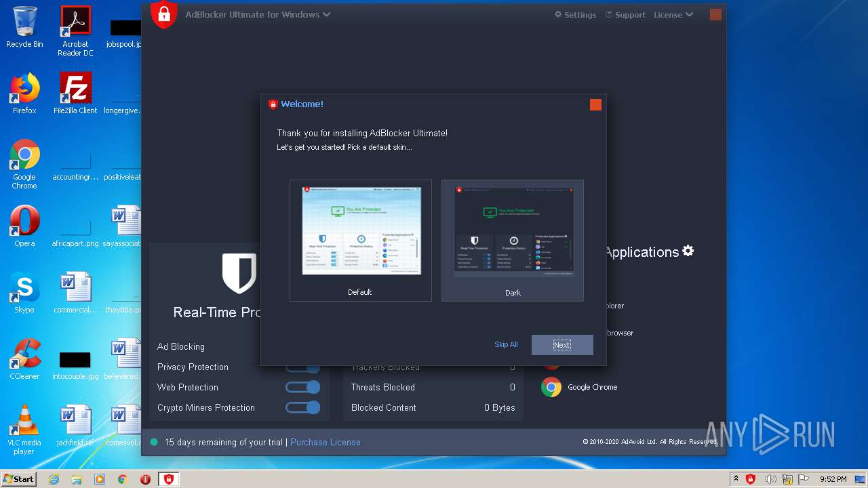Click the Next button in the Welcome dialog
This screenshot has width=868, height=488.
[562, 344]
